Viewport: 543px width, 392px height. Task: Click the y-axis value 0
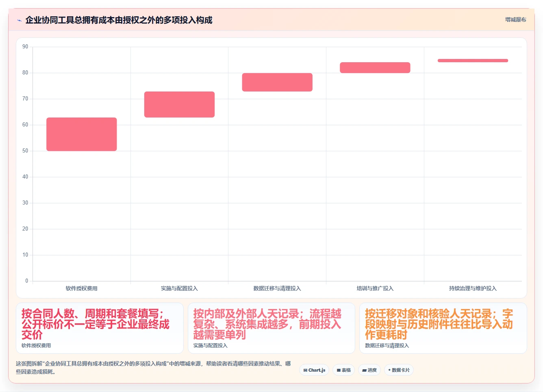(x=27, y=281)
